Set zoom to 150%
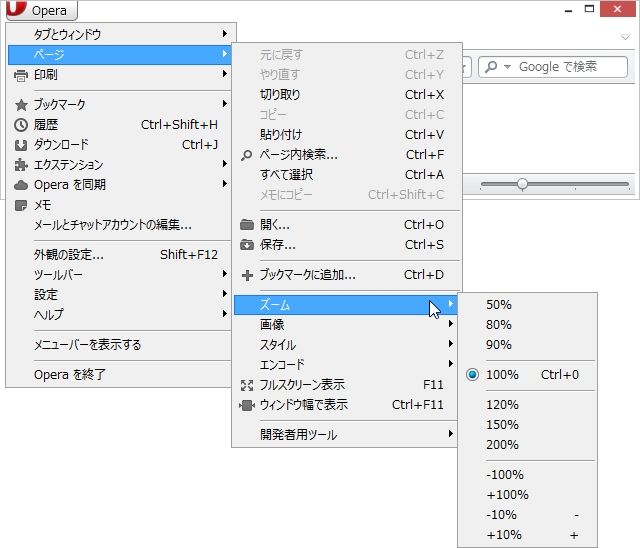Viewport: 640px width, 548px height. coord(527,425)
